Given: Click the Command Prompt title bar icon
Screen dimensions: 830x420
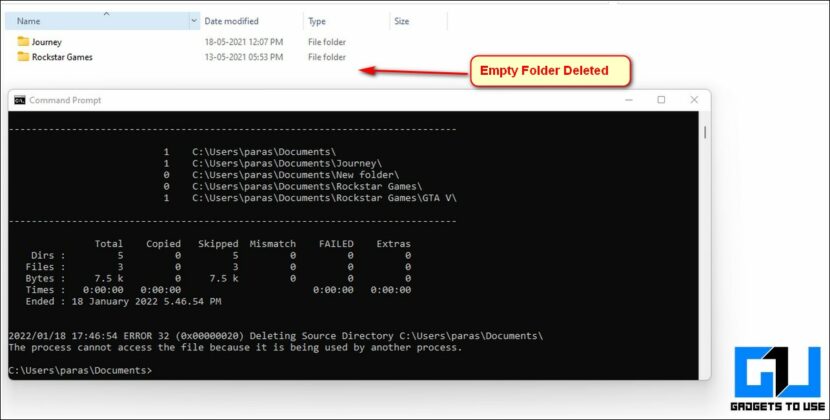Looking at the screenshot, I should [x=20, y=100].
